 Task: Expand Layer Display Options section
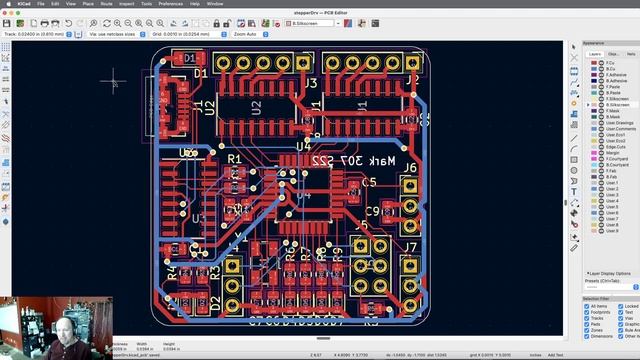(608, 273)
